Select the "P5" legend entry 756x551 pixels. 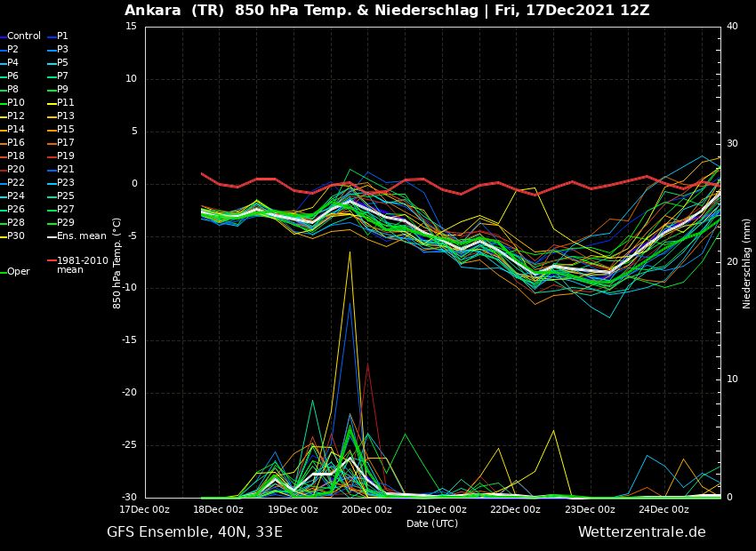coord(58,63)
